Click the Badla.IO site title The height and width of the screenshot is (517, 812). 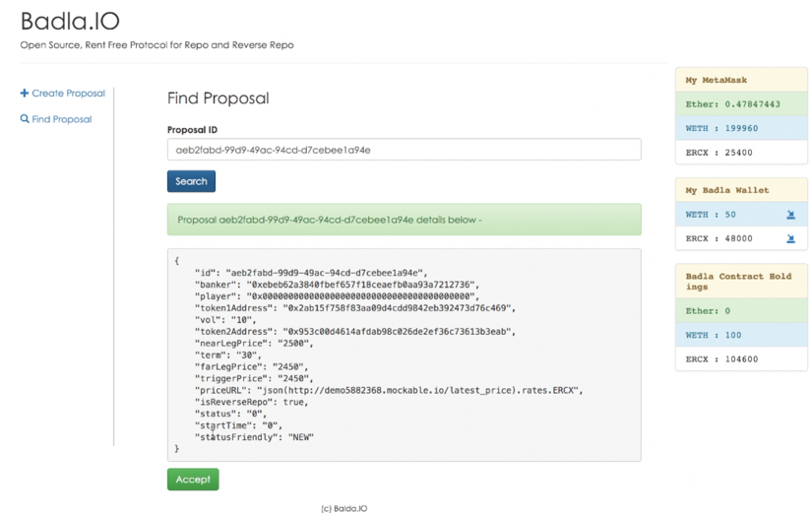(x=70, y=21)
